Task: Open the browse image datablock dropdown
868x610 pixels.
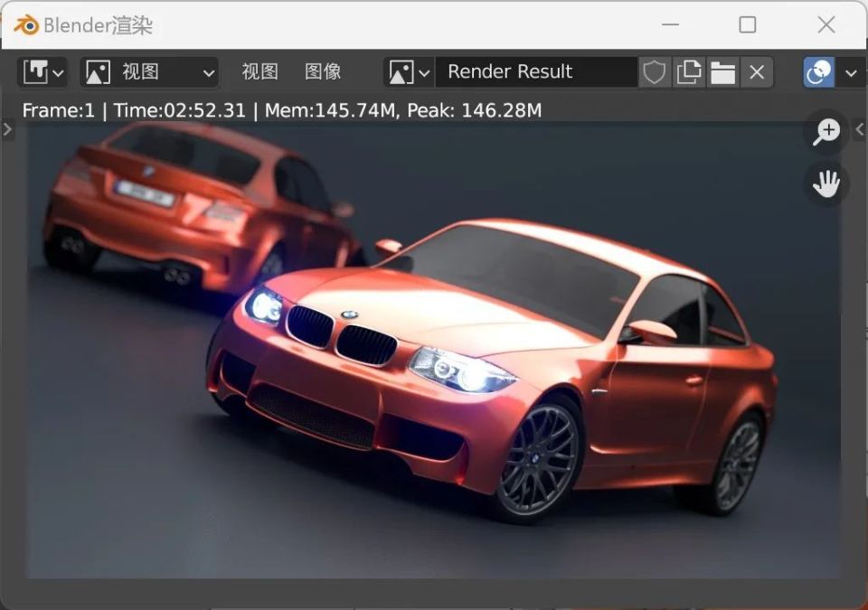Action: click(x=409, y=72)
